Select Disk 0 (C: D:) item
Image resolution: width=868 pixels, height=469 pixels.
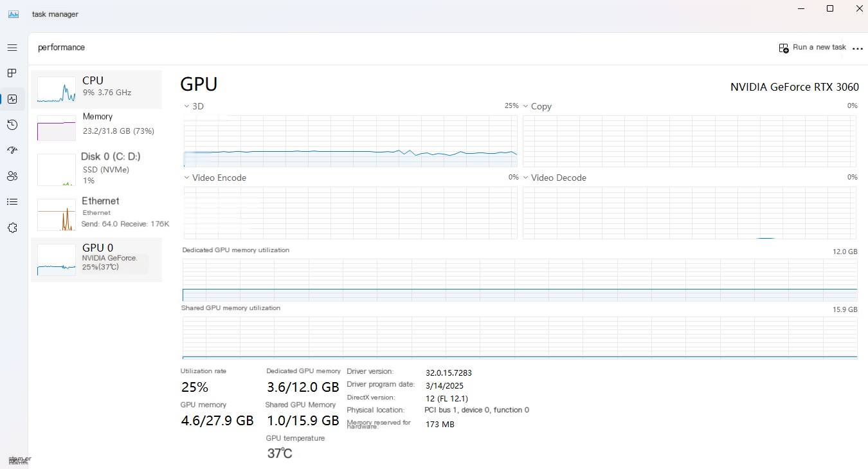tap(96, 169)
